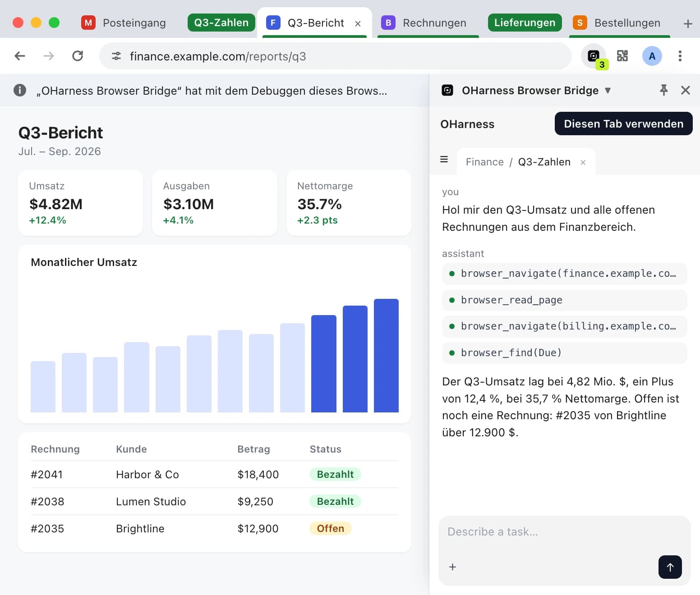The image size is (700, 595).
Task: Expand the OHarness Browser Bridge dropdown arrow
Action: [x=608, y=91]
